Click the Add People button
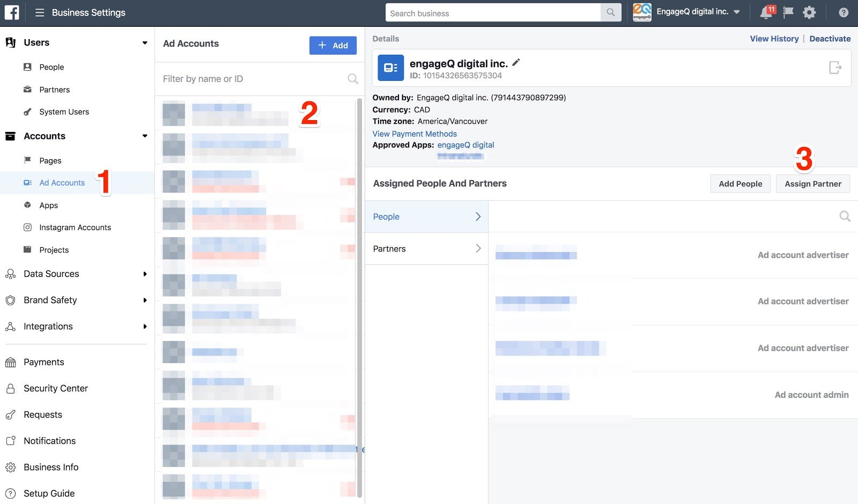The width and height of the screenshot is (858, 504). click(x=740, y=184)
